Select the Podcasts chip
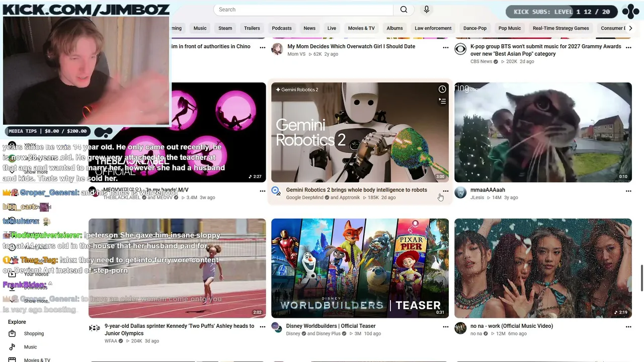 click(282, 28)
